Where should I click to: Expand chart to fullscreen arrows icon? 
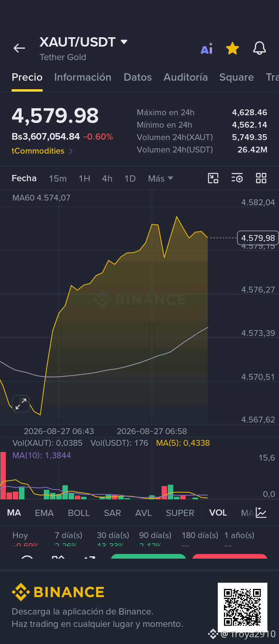coord(21,404)
